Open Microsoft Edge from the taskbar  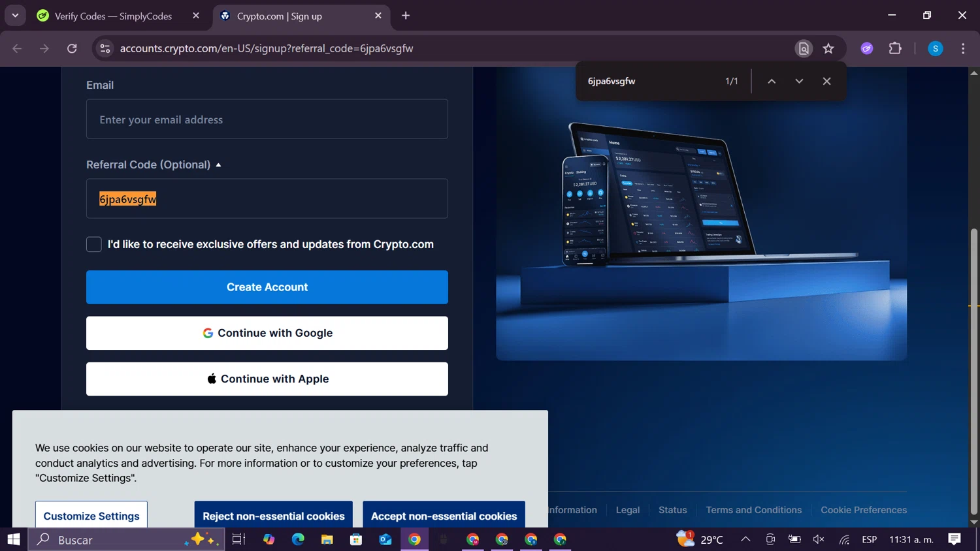298,539
